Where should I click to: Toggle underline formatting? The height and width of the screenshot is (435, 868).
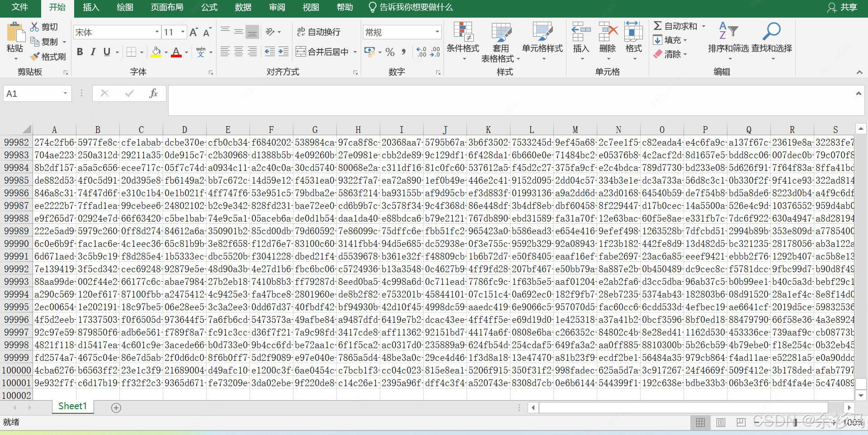coord(107,52)
